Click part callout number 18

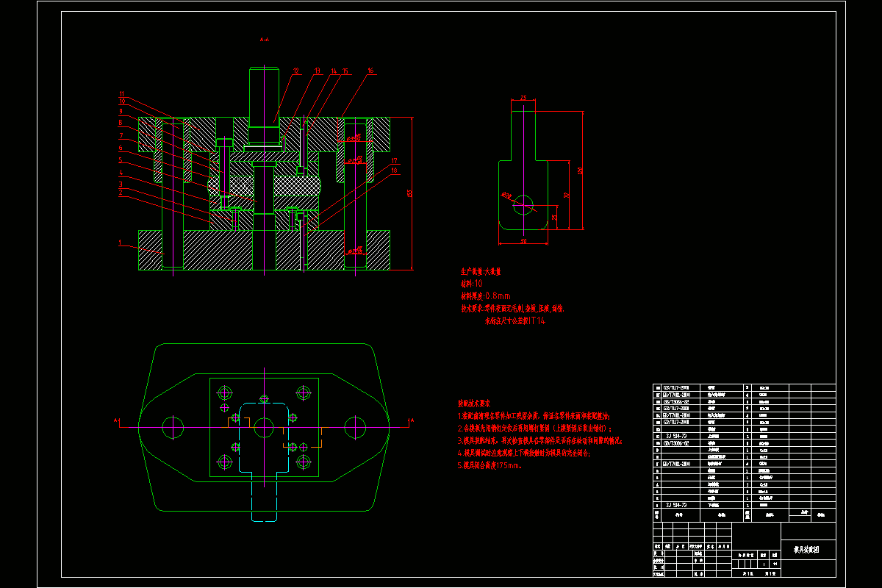394,171
